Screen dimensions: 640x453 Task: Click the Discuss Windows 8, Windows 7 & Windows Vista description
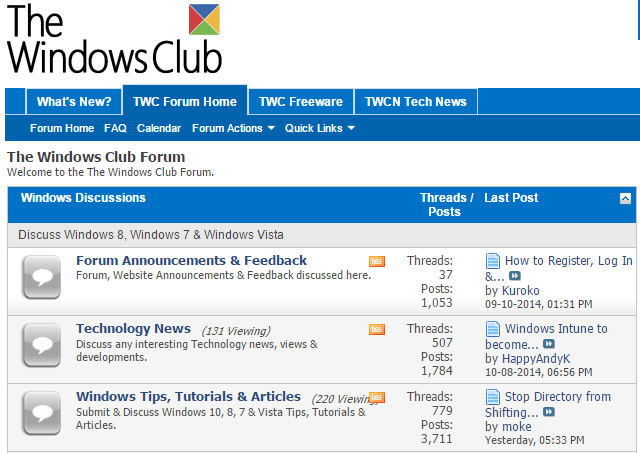click(151, 235)
